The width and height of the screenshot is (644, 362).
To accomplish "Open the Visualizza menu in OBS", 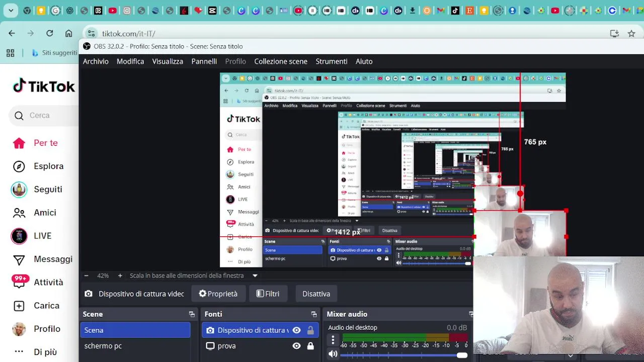I will pos(168,61).
